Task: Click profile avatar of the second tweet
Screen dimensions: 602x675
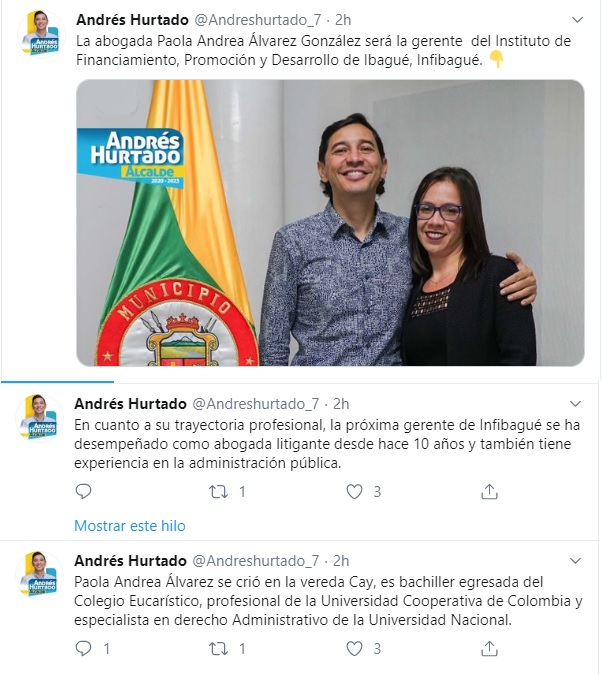Action: coord(39,417)
